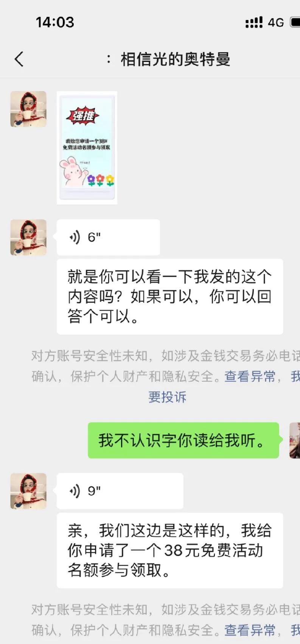Play the 9-second voice message
Screen dimensions: 300x644
click(x=120, y=491)
